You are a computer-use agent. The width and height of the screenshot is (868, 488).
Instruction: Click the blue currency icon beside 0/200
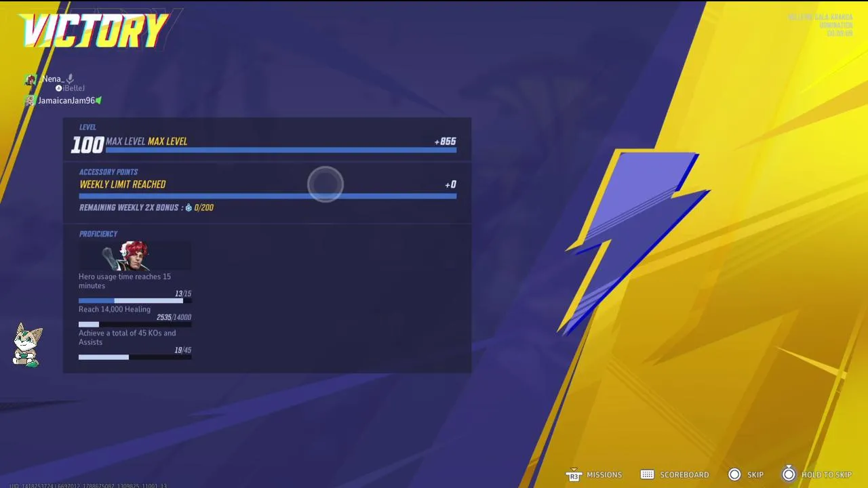pyautogui.click(x=189, y=207)
